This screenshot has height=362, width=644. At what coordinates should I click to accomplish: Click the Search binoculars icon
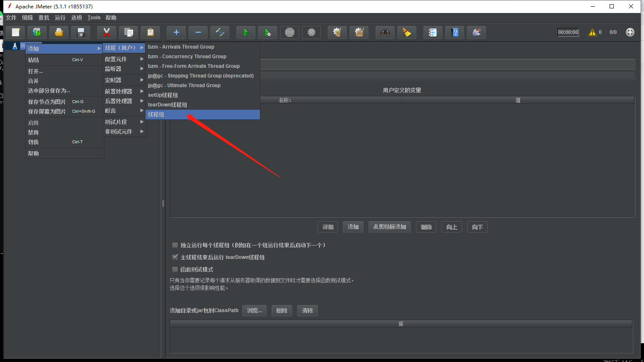[385, 32]
